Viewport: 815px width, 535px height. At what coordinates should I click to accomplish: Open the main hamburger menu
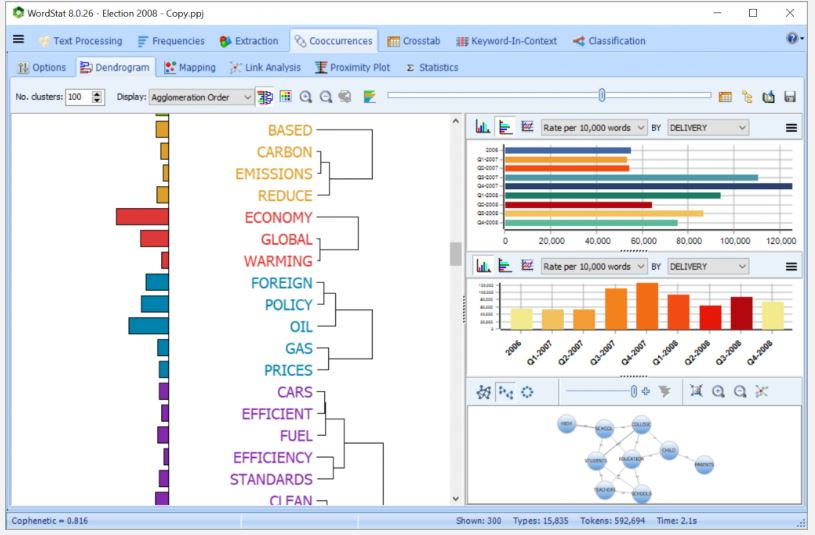coord(18,40)
